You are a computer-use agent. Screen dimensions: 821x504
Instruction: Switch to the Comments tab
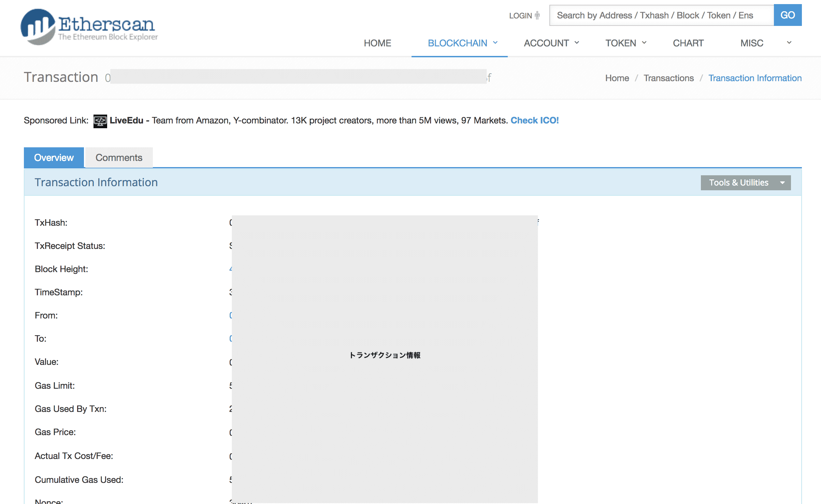point(119,158)
